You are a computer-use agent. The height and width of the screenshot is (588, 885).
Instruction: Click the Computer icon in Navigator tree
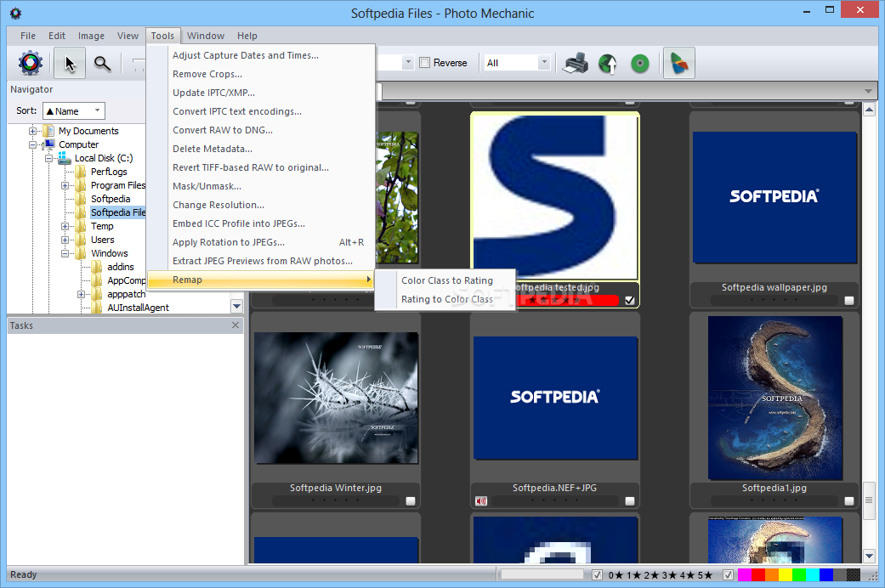(x=49, y=144)
